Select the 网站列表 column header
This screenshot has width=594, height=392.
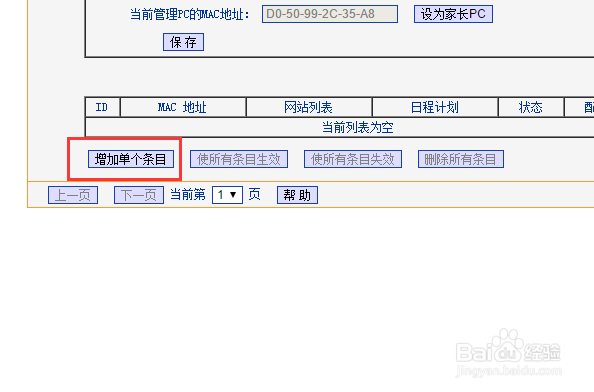(x=309, y=108)
